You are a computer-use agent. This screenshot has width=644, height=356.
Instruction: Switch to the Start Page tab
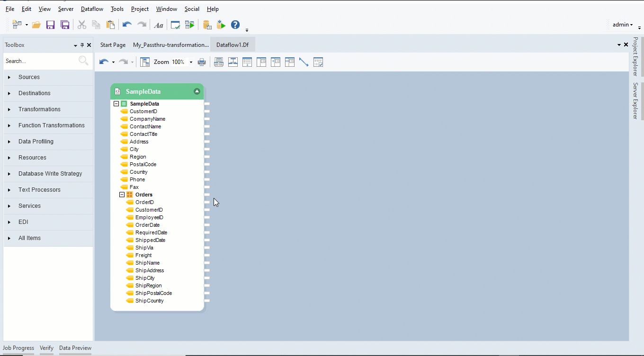coord(113,45)
